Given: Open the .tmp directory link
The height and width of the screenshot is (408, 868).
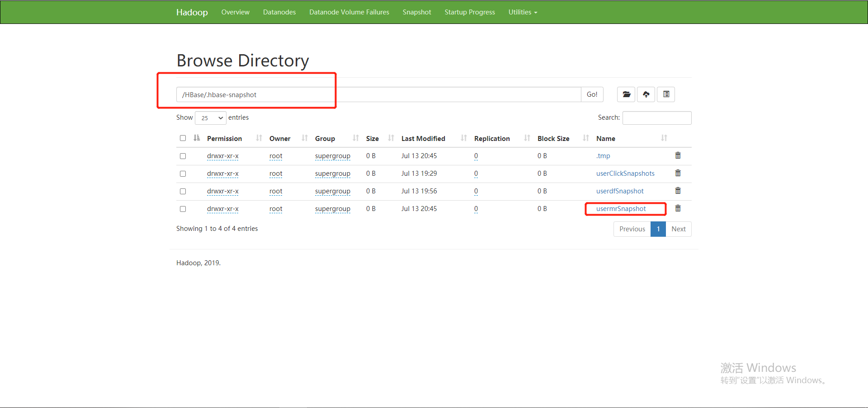Looking at the screenshot, I should click(603, 156).
